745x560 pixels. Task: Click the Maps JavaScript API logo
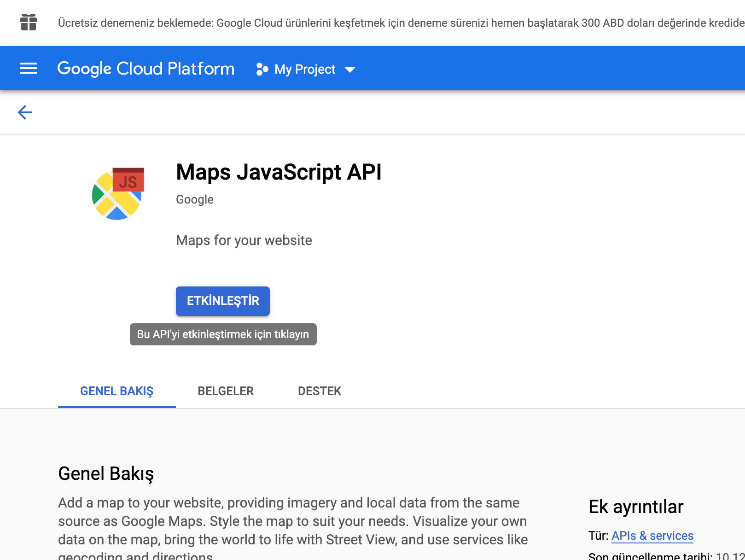(x=118, y=193)
